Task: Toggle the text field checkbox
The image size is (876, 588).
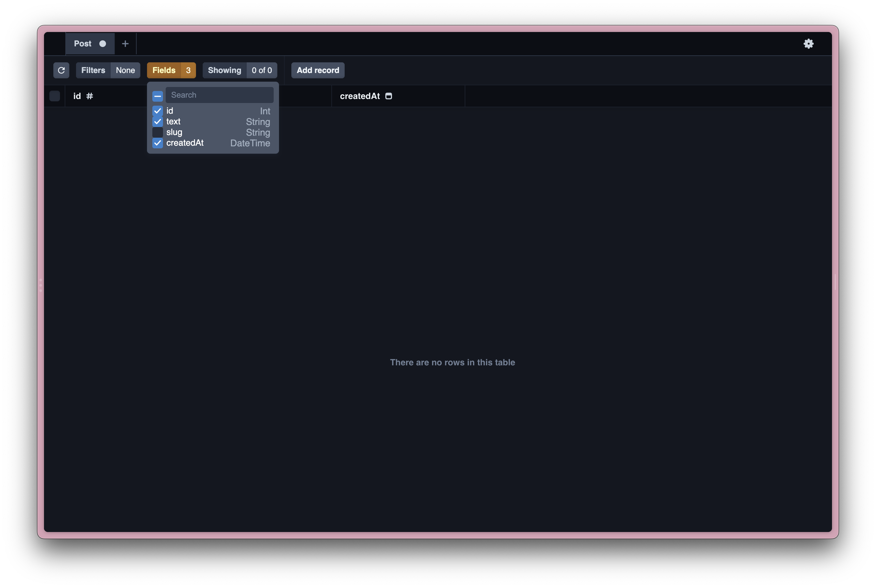Action: [x=157, y=121]
